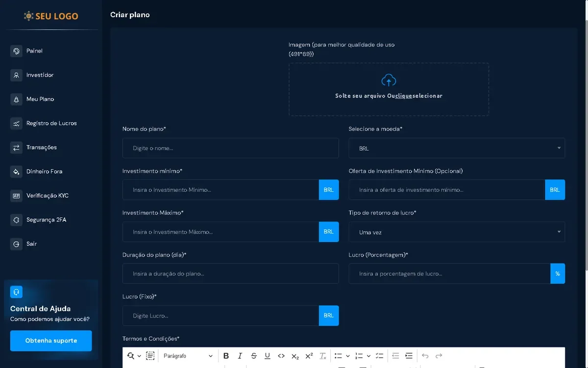
Task: Increase indent in the editor
Action: point(409,356)
